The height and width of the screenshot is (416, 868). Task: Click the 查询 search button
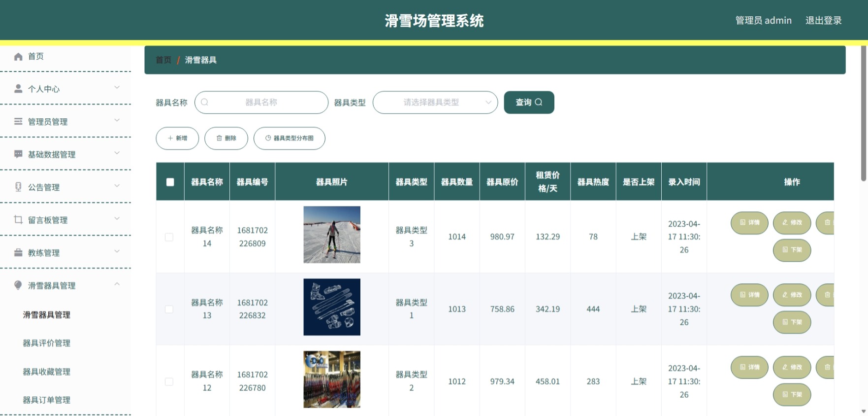(x=529, y=103)
